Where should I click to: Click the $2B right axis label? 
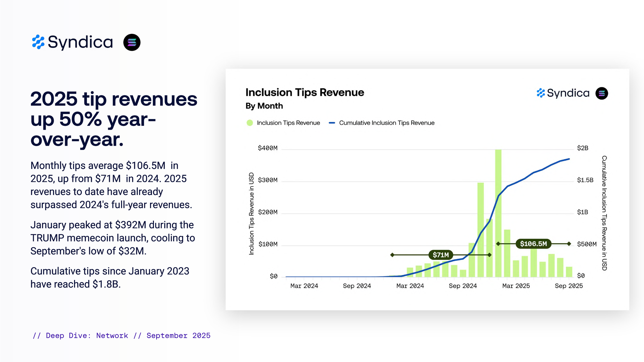pyautogui.click(x=582, y=148)
